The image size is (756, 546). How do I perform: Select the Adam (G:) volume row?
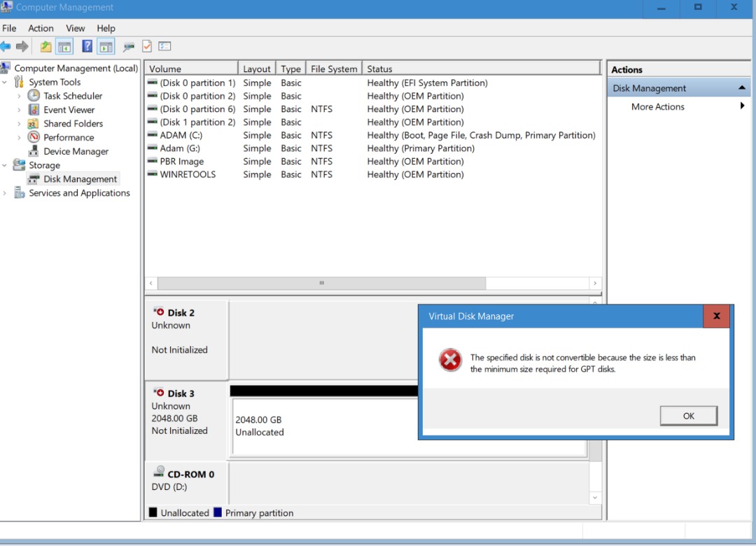(x=372, y=148)
